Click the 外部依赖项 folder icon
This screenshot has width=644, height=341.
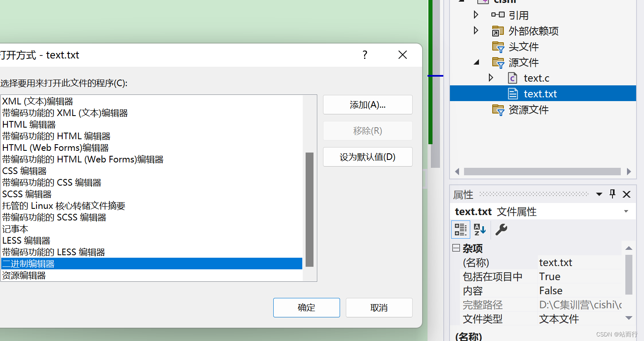click(498, 31)
